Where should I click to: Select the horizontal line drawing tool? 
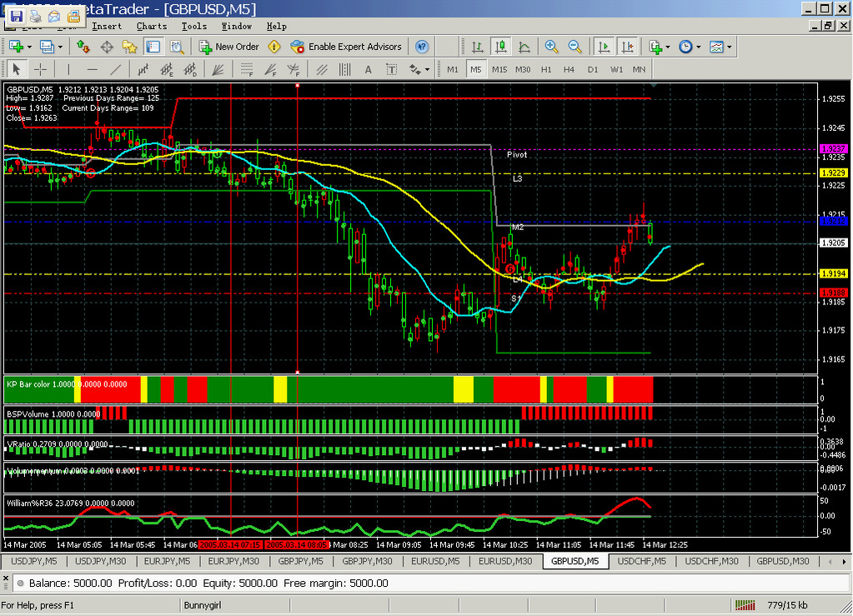click(x=92, y=69)
